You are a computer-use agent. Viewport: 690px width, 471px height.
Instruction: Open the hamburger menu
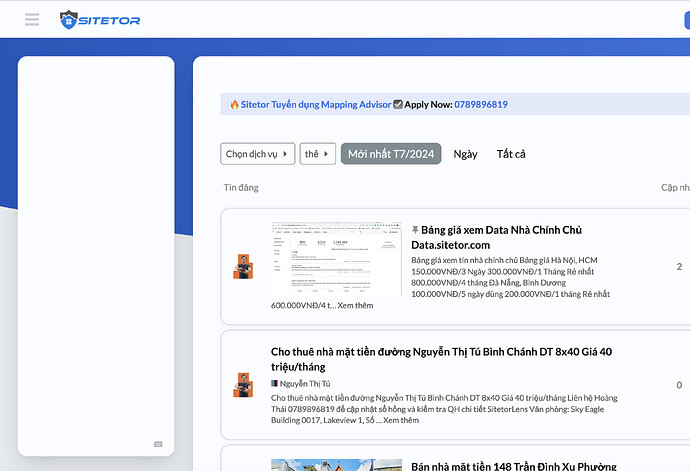[x=32, y=19]
